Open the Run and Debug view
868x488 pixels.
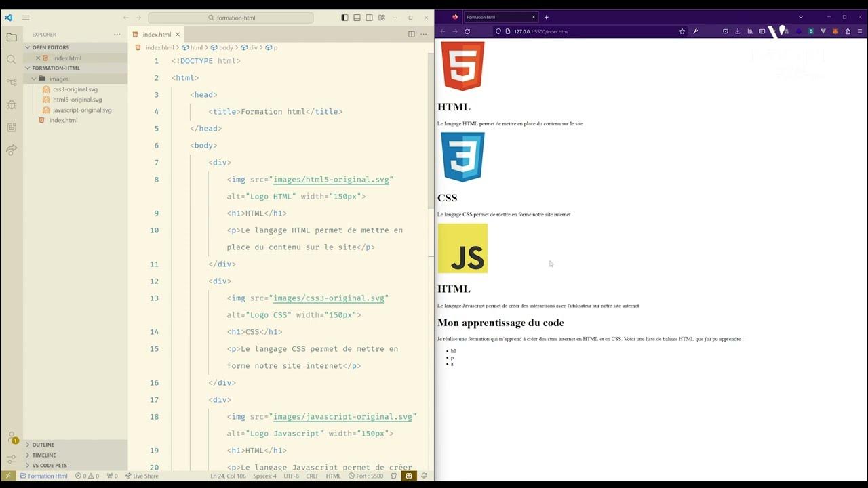pos(12,104)
